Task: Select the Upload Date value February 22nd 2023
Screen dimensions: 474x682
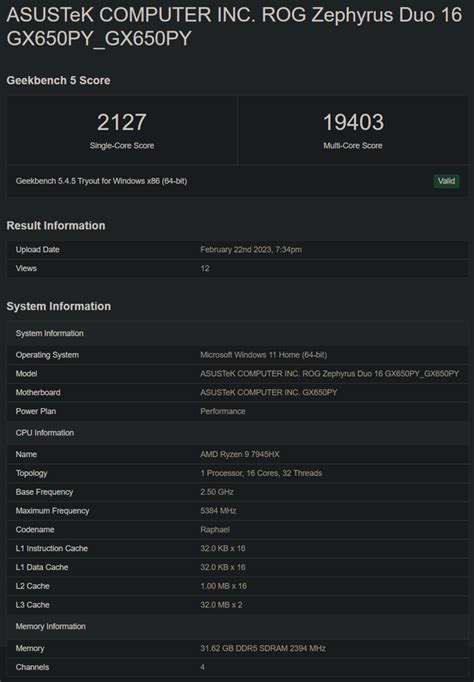Action: point(251,250)
